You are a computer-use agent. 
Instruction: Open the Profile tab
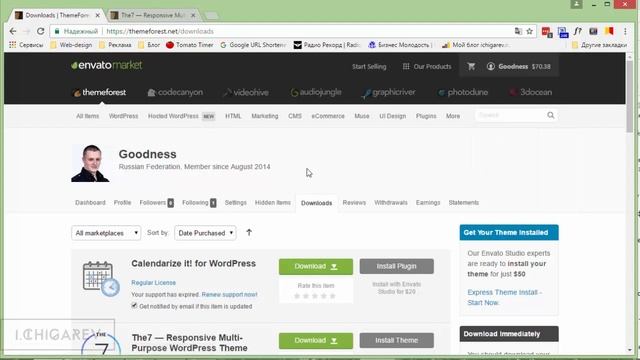click(122, 202)
